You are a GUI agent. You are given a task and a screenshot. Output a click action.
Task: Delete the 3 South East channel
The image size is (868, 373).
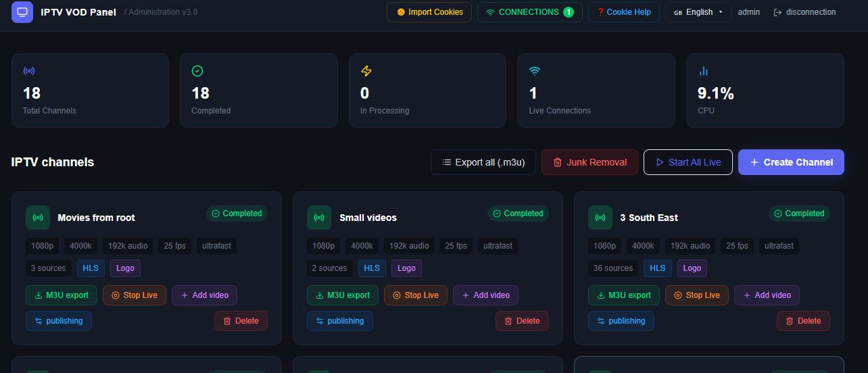click(x=803, y=321)
